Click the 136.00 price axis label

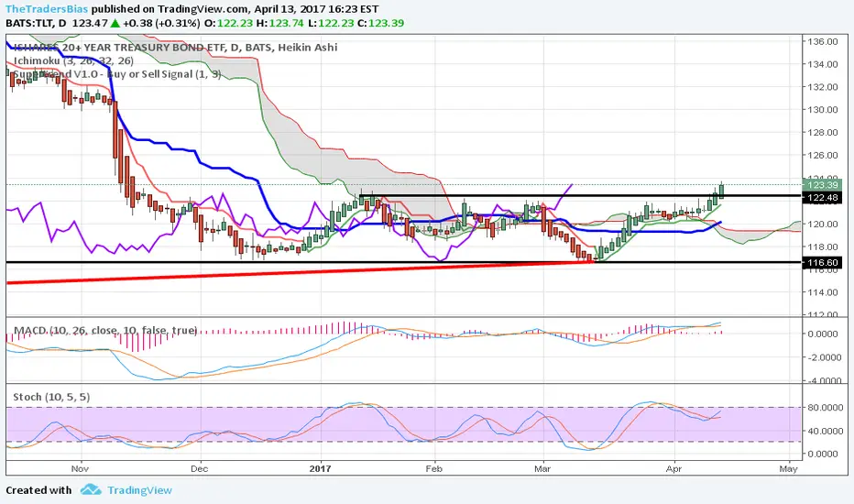(x=823, y=41)
